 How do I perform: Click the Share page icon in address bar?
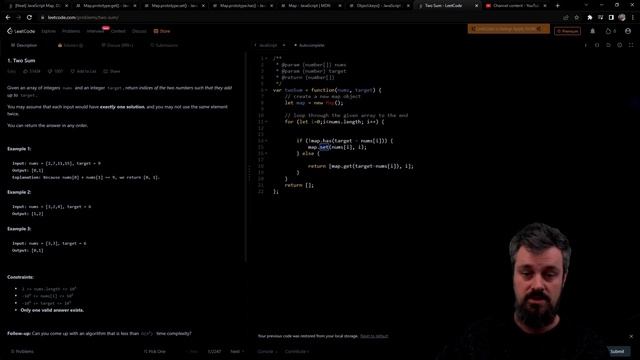tap(566, 18)
